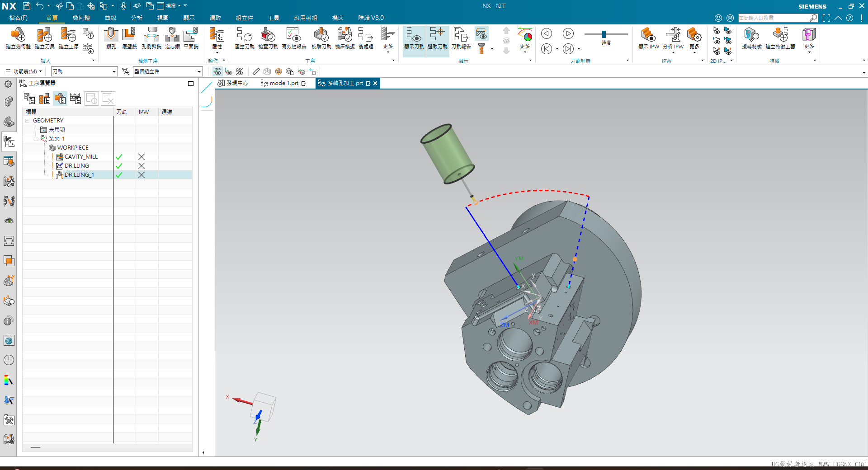Step to previous tool path position
Screen dimensions: 868x470
[547, 49]
